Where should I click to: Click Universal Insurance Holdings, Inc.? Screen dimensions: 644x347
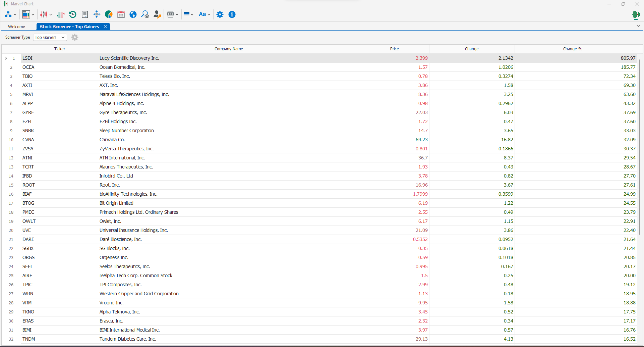tap(133, 230)
